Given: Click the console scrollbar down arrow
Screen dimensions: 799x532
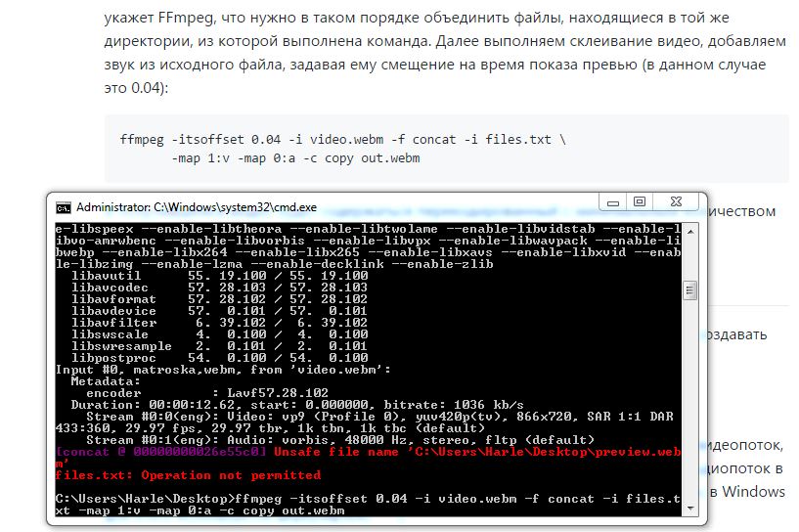Looking at the screenshot, I should point(689,509).
